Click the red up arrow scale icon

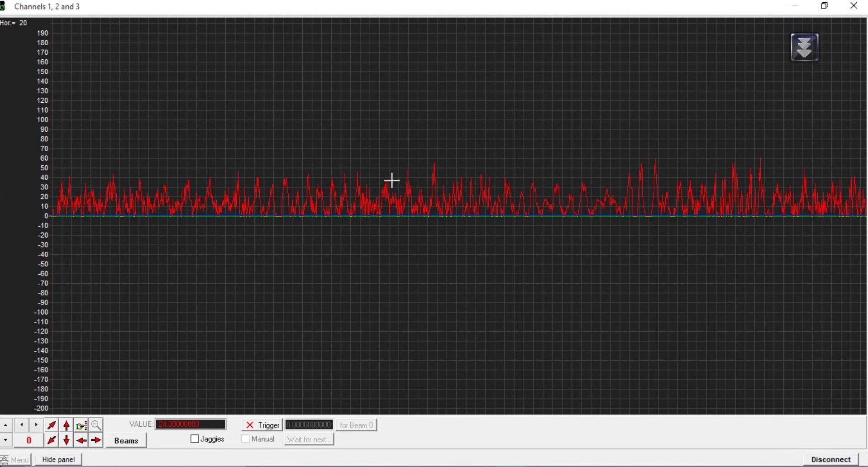click(66, 425)
